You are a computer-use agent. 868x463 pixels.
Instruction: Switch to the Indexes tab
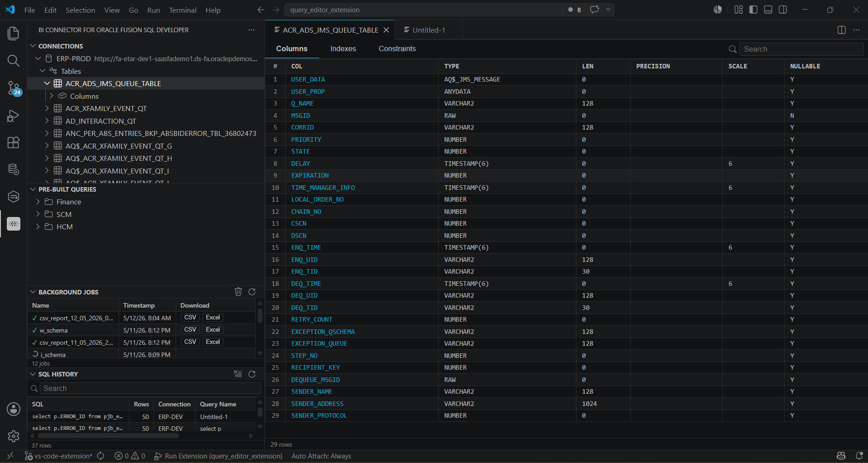pos(343,48)
